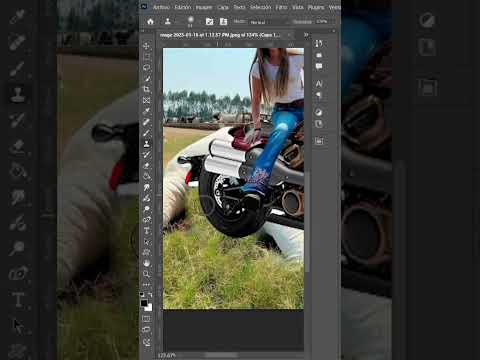Open the brush preset picker
This screenshot has height=360, width=480.
(191, 21)
